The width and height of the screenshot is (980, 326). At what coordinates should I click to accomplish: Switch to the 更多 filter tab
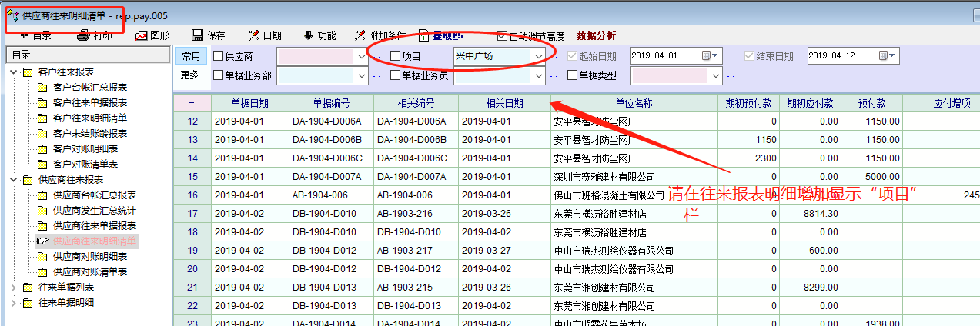click(x=190, y=75)
